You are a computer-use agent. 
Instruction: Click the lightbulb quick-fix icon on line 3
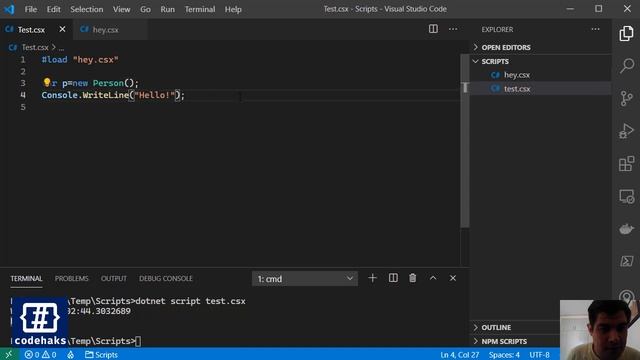point(47,82)
